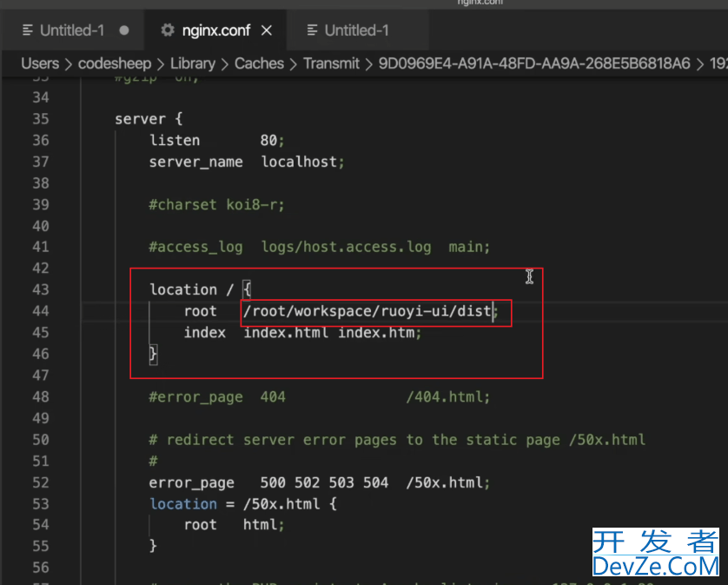Click the closing brace on line 55

click(x=153, y=546)
